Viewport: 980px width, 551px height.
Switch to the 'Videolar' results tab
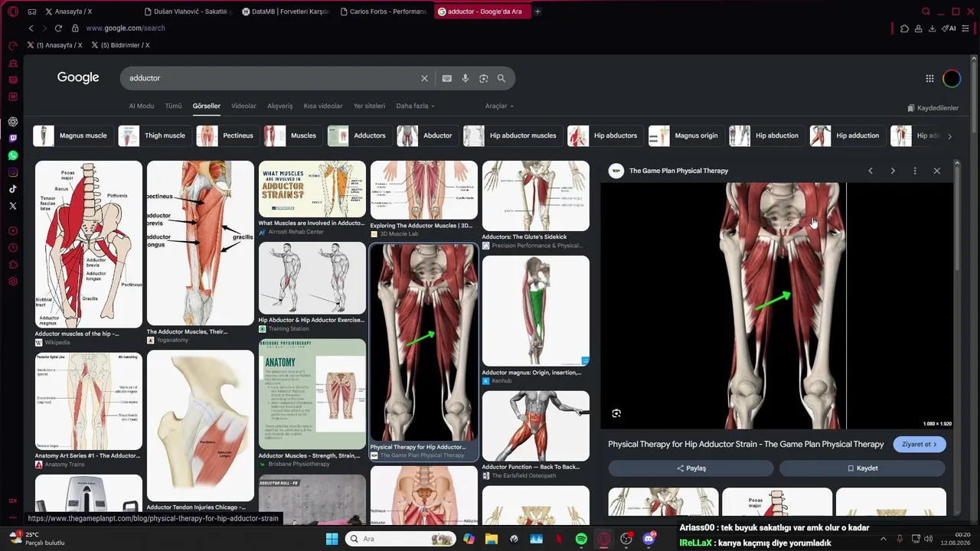pos(243,106)
